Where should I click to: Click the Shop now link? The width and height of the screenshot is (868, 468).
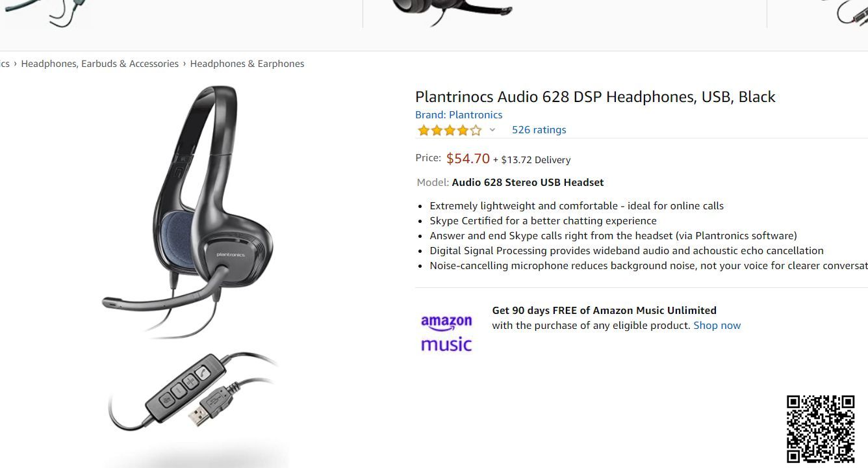(x=717, y=326)
